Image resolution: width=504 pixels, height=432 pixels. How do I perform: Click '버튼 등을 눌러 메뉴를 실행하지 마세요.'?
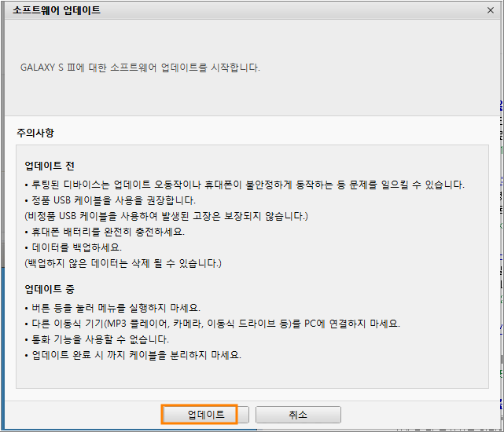tap(112, 308)
